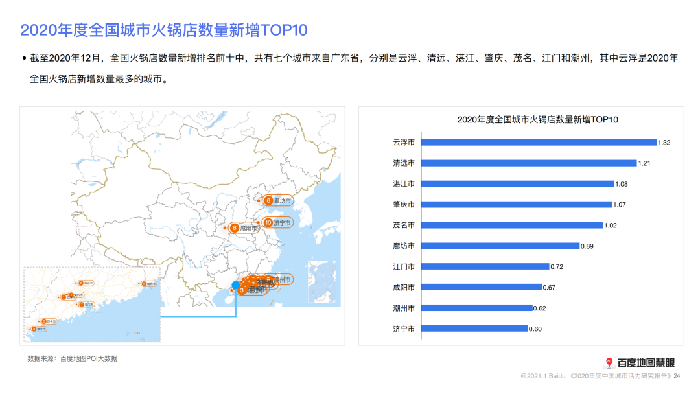Select the 廊坊市 bar in the chart
700x394 pixels.
click(500, 246)
